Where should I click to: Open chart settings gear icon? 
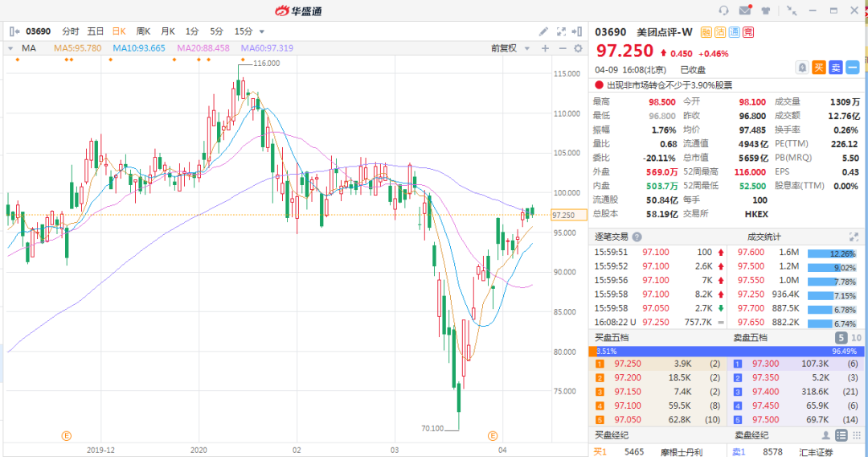[x=578, y=48]
